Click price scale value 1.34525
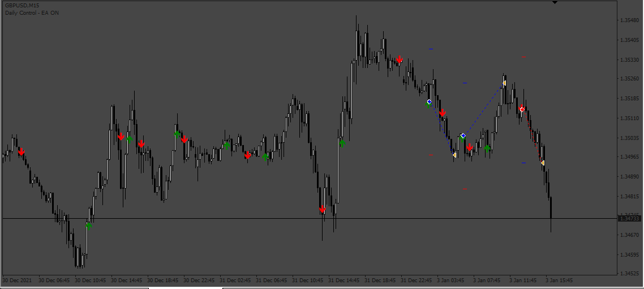644x289 pixels. 630,274
